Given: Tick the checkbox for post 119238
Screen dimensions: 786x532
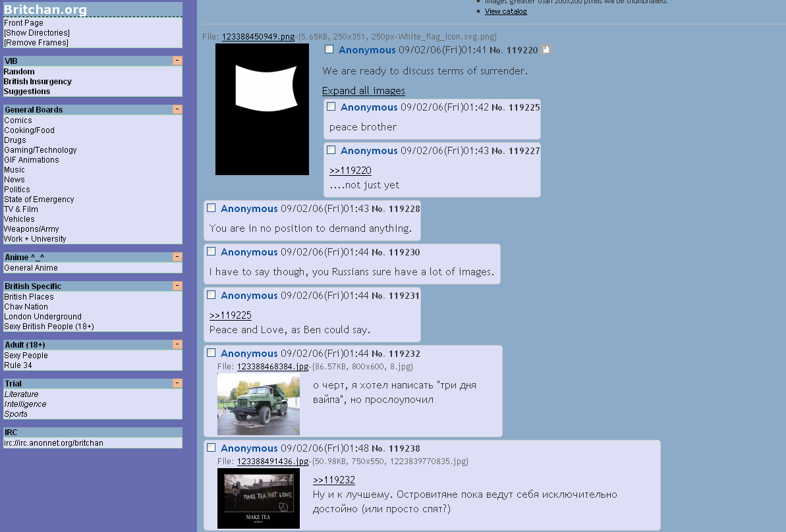Looking at the screenshot, I should [211, 448].
